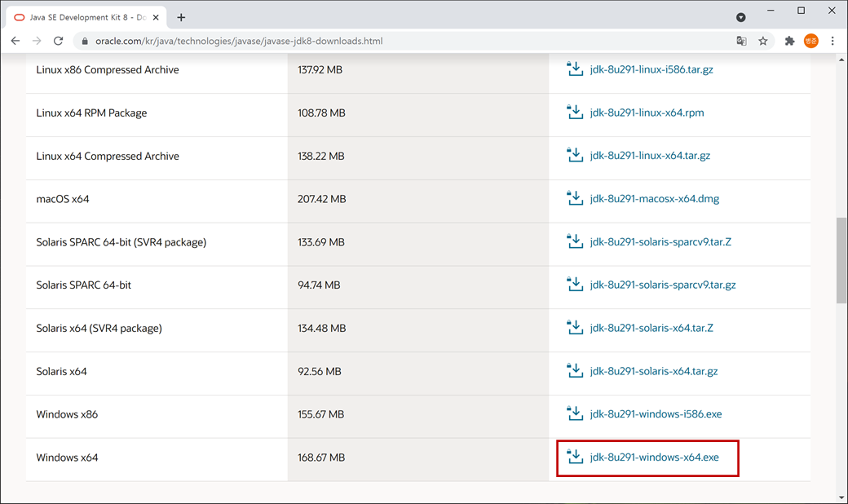The height and width of the screenshot is (504, 848).
Task: Open a new browser tab
Action: (x=181, y=17)
